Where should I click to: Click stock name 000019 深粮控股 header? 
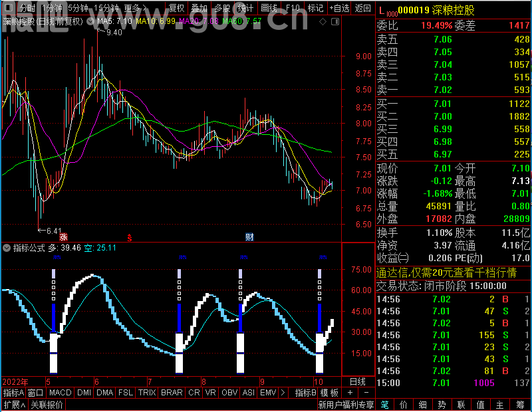pos(436,11)
